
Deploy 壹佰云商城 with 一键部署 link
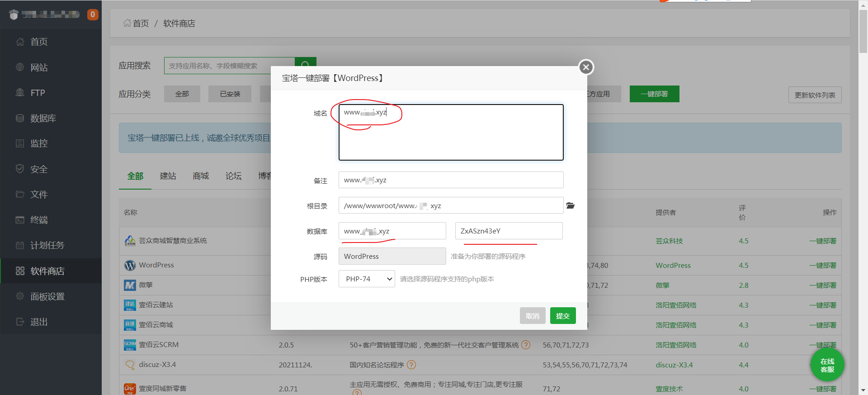point(823,325)
